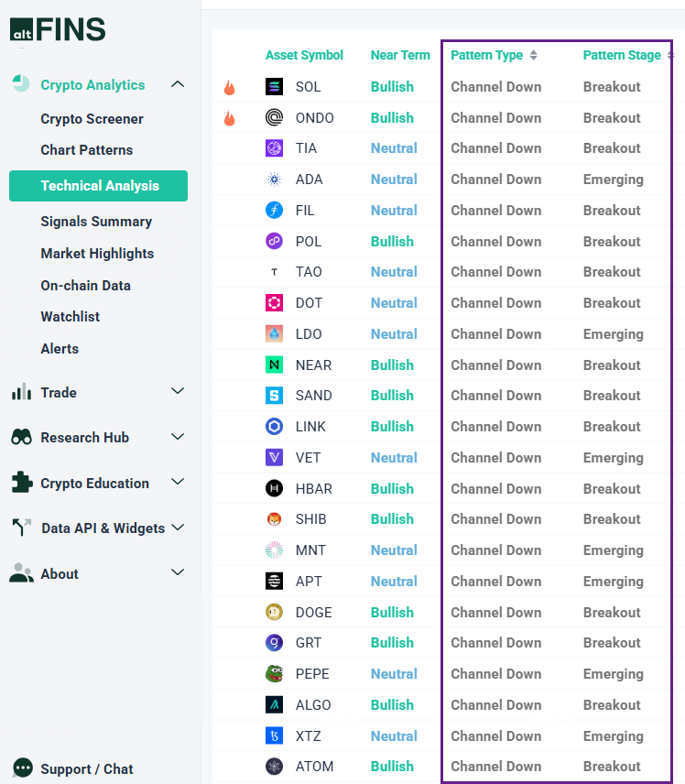
Task: Click the Data API & Widgets icon
Action: click(21, 527)
